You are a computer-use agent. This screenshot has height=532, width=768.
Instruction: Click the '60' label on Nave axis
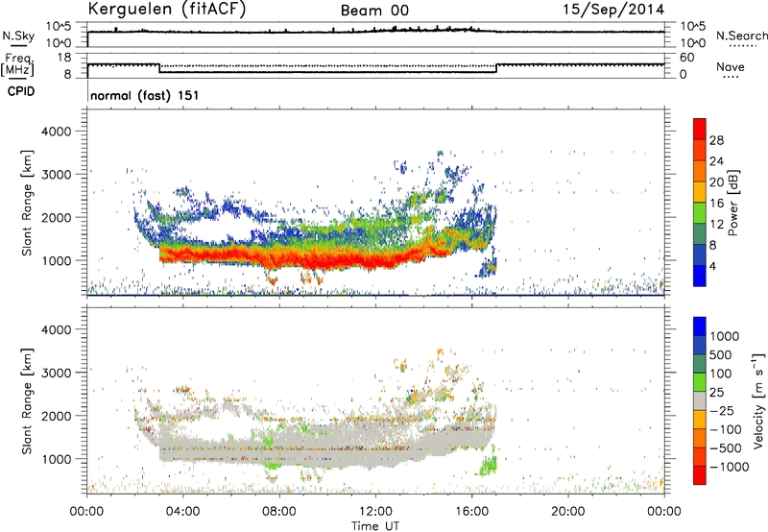686,58
